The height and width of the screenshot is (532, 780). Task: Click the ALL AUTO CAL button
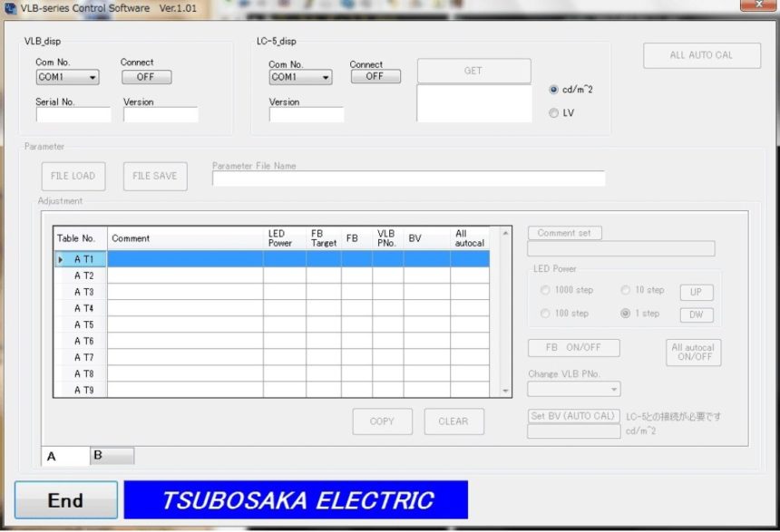click(702, 55)
